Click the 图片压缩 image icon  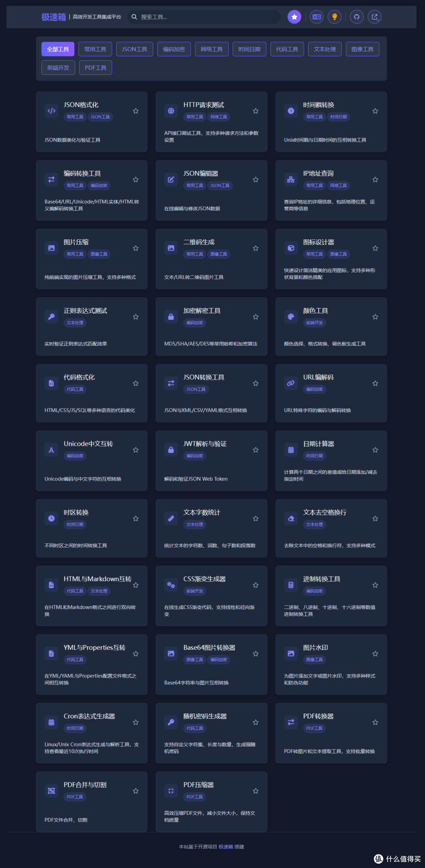52,248
